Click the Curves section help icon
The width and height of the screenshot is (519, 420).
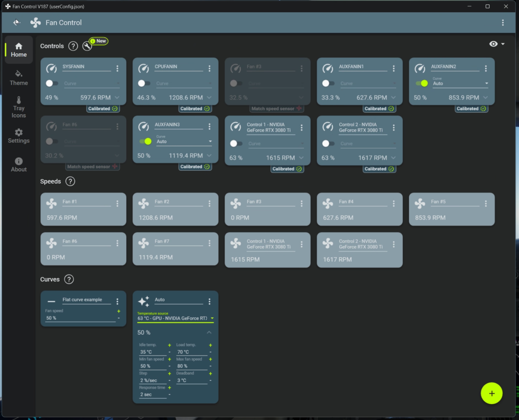69,279
